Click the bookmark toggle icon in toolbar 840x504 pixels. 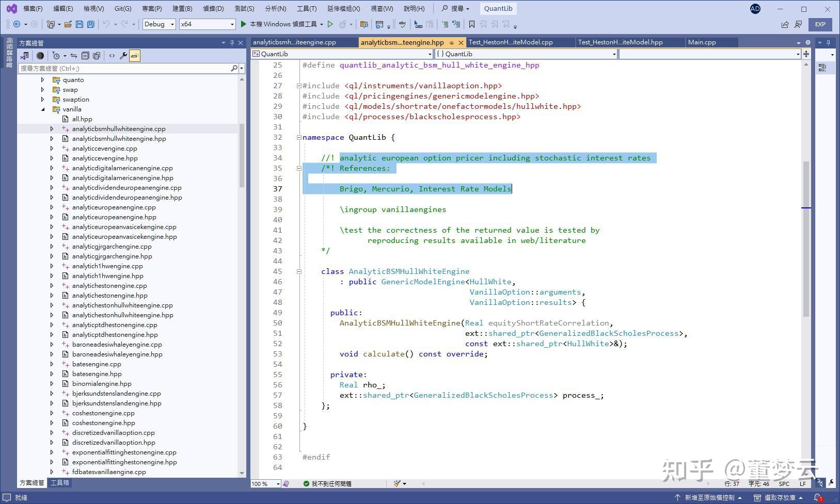(x=471, y=24)
